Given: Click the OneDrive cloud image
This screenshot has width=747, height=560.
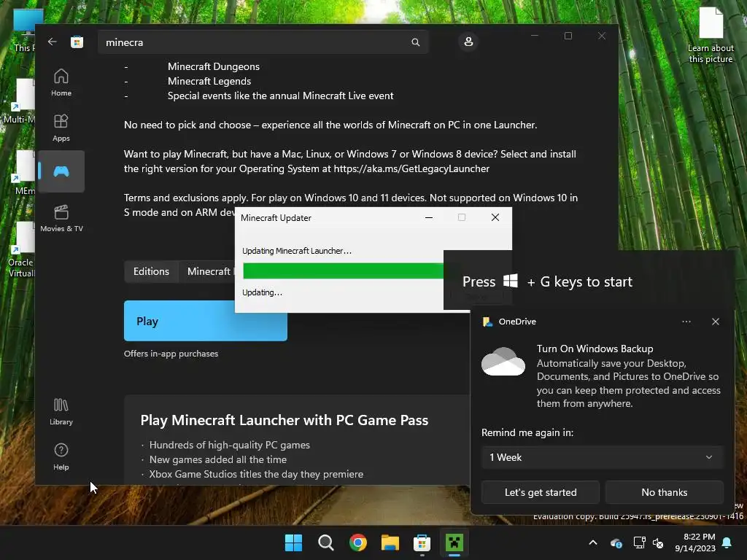Looking at the screenshot, I should (x=503, y=362).
